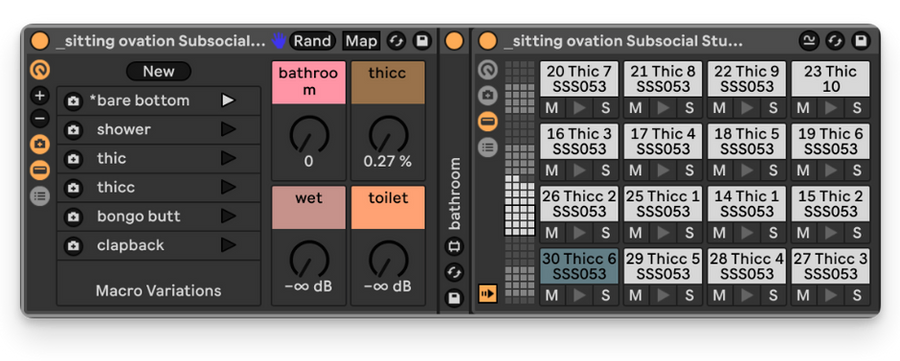Select the highlighted 30 Thicc 6 pad
The height and width of the screenshot is (361, 900).
(x=579, y=266)
